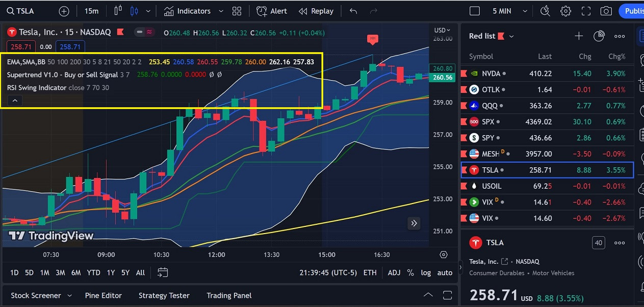This screenshot has width=644, height=307.
Task: Expand the favorite indicators dropdown arrow
Action: (221, 11)
